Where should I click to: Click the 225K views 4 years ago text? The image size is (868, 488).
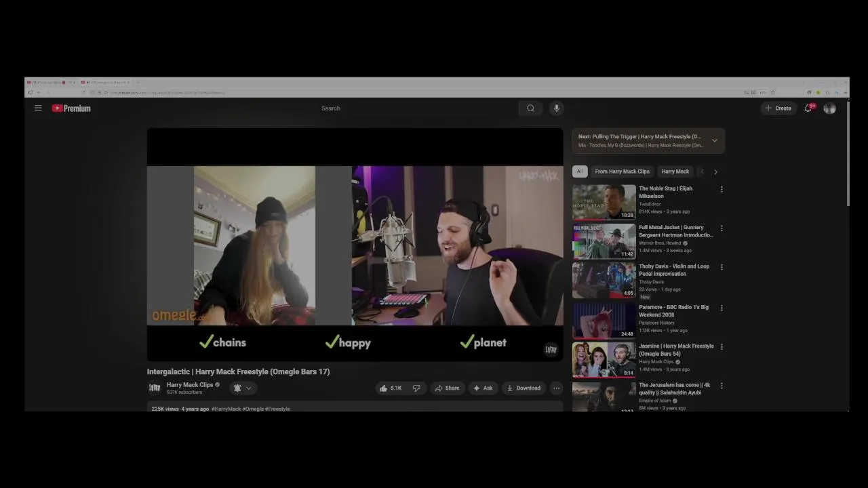click(x=180, y=409)
